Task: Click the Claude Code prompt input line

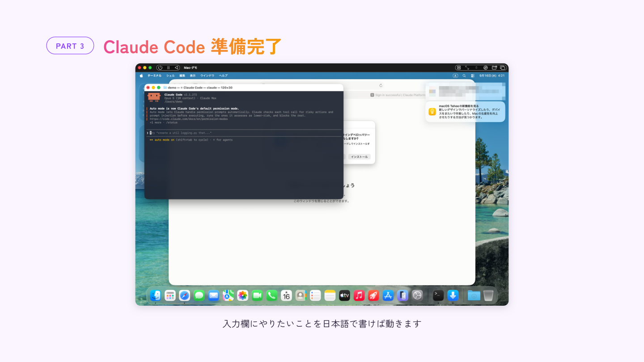Action: (244, 133)
